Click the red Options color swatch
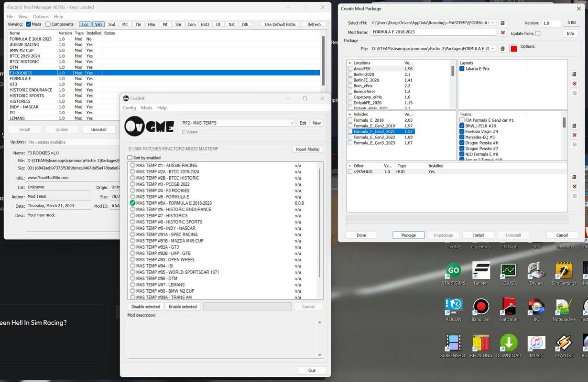Image resolution: width=588 pixels, height=382 pixels. click(513, 49)
